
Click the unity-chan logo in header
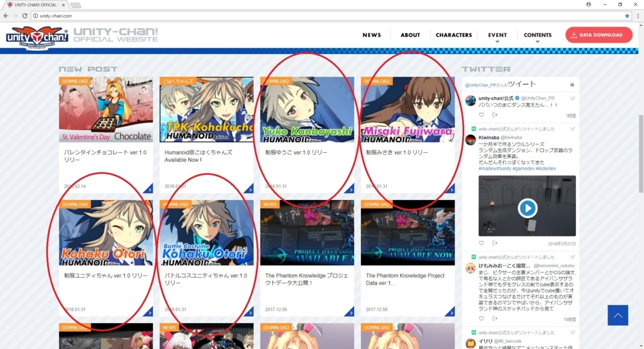[37, 37]
